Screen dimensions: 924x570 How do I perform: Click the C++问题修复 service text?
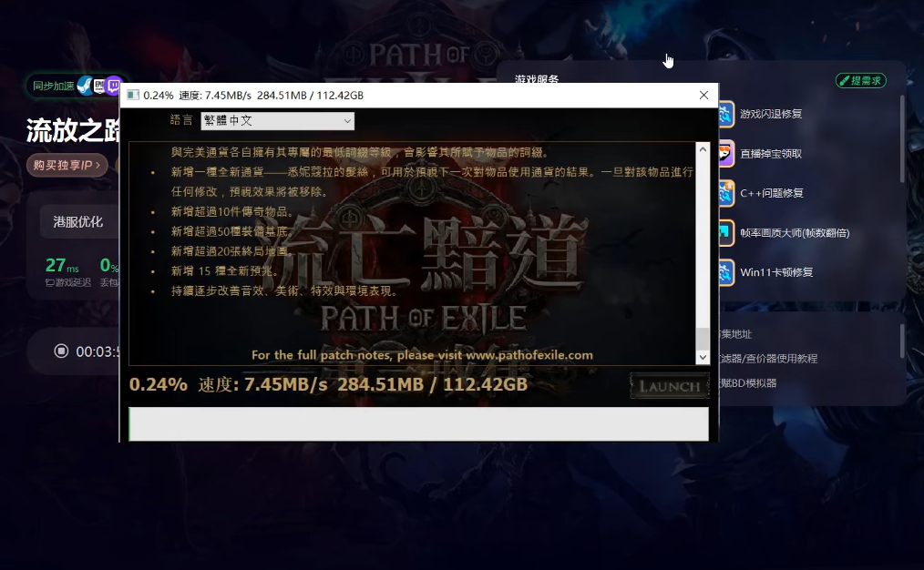click(772, 193)
